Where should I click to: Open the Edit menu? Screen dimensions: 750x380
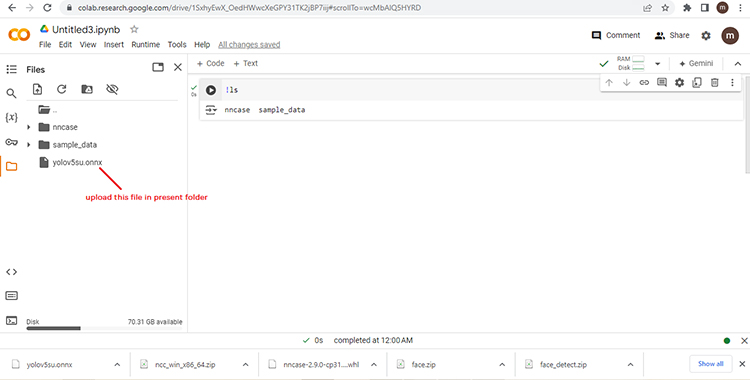[x=65, y=45]
